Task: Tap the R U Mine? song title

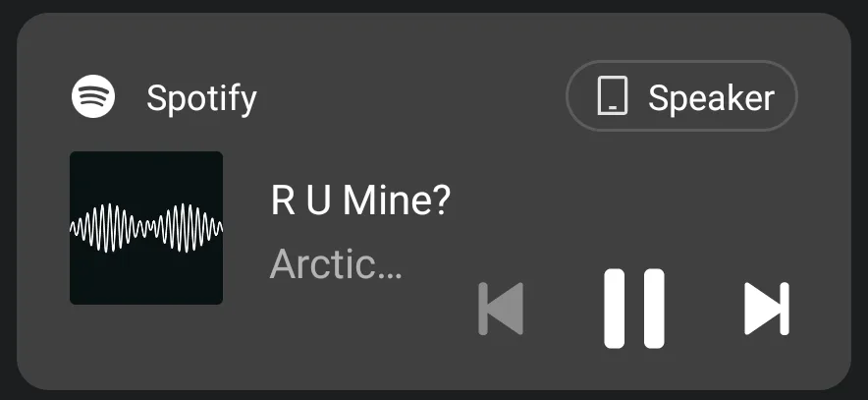Action: pyautogui.click(x=361, y=201)
